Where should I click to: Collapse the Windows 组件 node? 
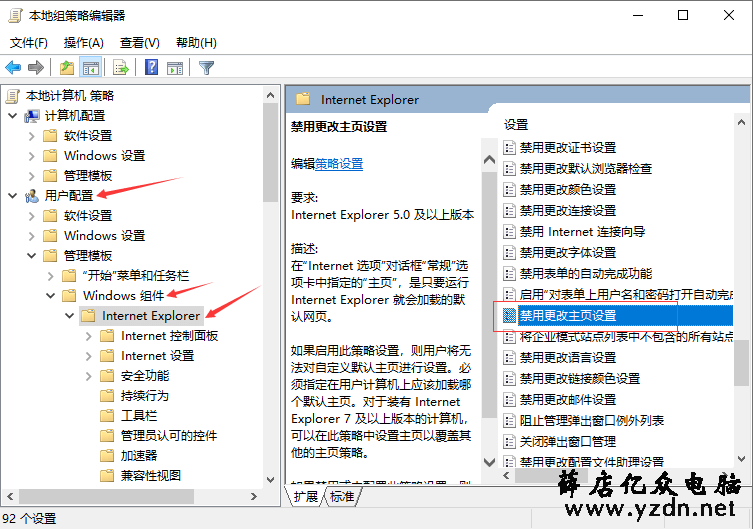tap(51, 296)
